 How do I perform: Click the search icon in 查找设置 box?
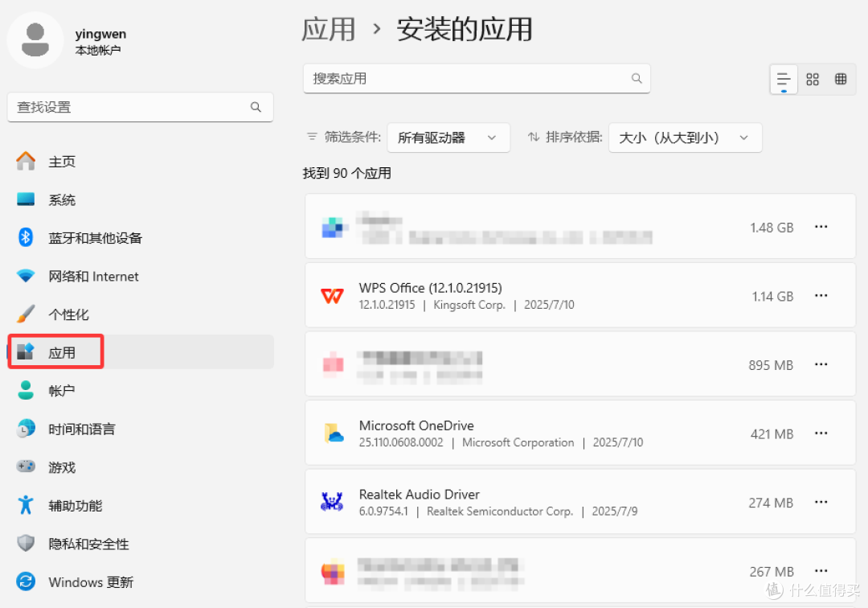[x=256, y=107]
